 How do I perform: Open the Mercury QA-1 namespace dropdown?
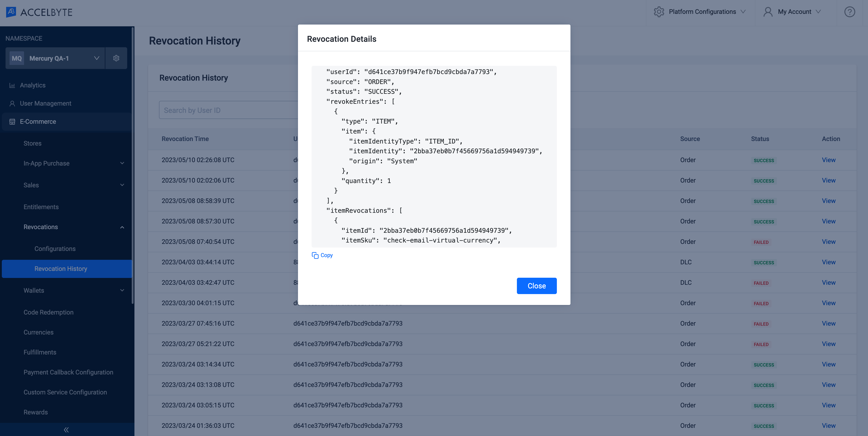pyautogui.click(x=55, y=58)
